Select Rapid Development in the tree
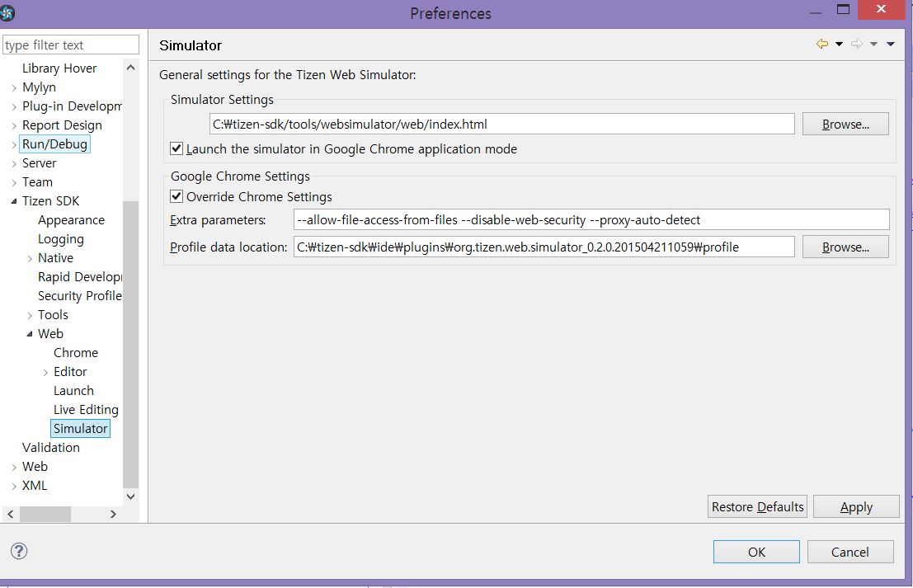913x588 pixels. (x=80, y=277)
